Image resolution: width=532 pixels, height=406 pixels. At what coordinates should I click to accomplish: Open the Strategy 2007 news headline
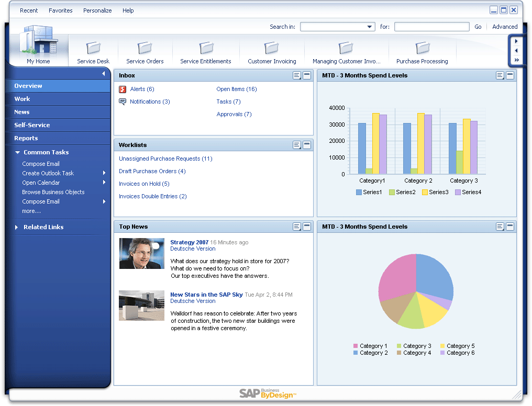click(190, 242)
